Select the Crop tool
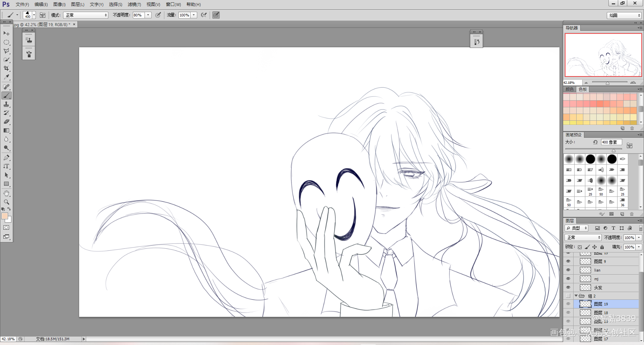644x345 pixels. [6, 68]
